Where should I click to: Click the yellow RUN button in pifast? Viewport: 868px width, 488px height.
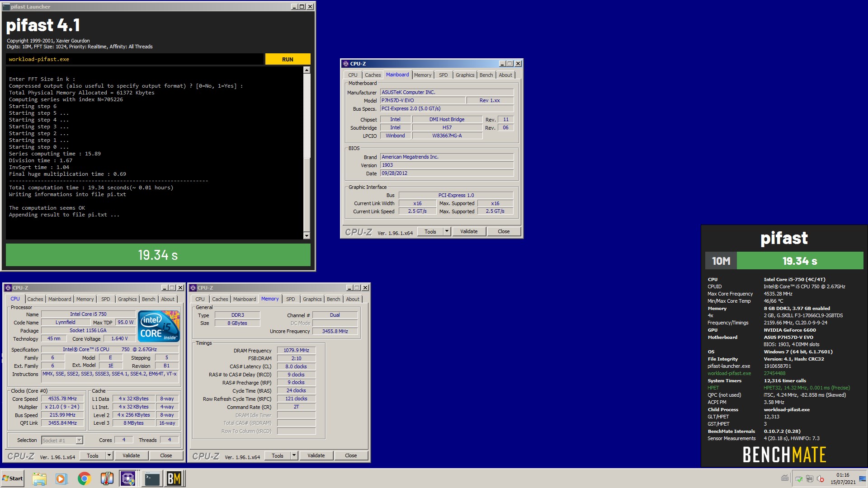coord(288,59)
